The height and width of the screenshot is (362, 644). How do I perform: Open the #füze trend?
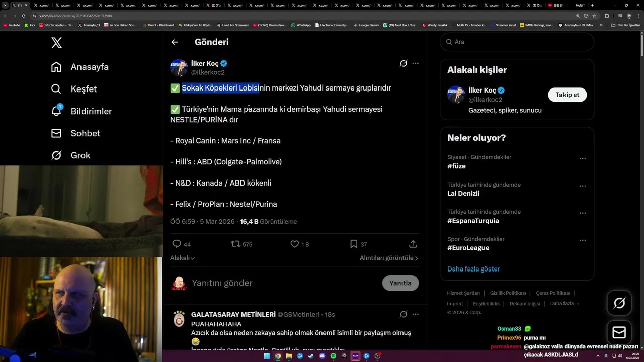coord(456,166)
